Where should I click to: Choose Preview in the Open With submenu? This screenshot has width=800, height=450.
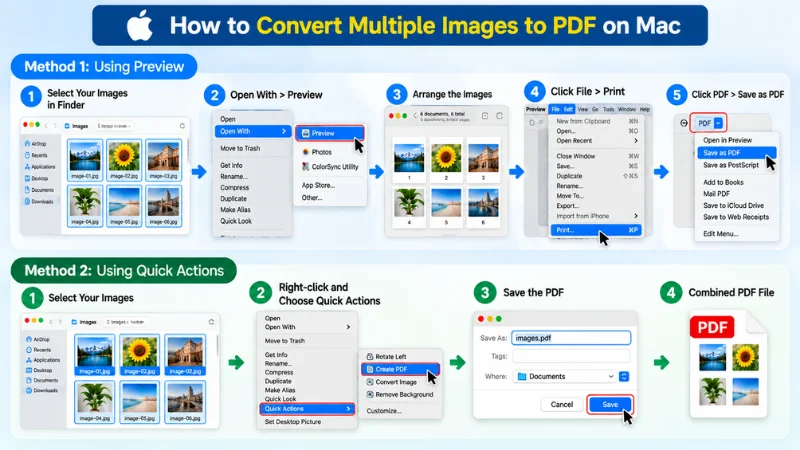[x=330, y=133]
